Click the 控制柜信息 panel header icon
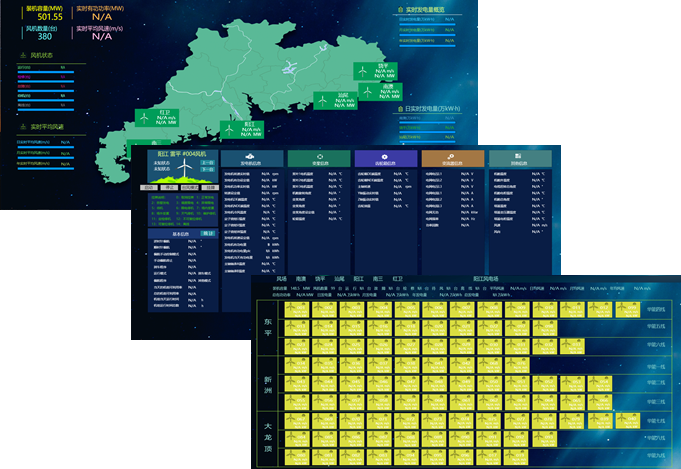This screenshot has height=469, width=681. tap(519, 157)
